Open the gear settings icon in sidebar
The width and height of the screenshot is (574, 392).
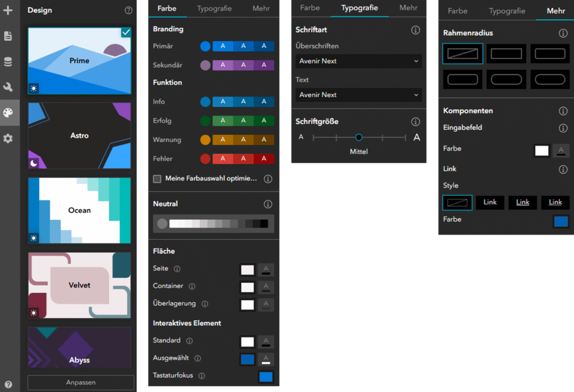coord(8,139)
